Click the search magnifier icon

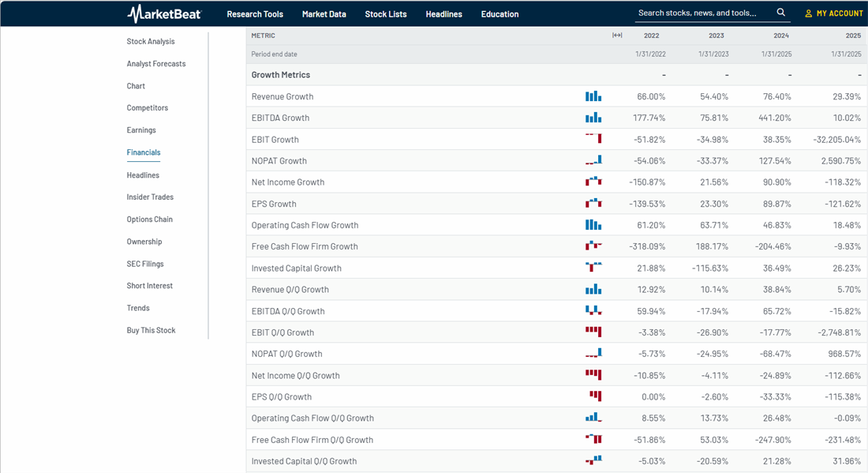tap(781, 13)
